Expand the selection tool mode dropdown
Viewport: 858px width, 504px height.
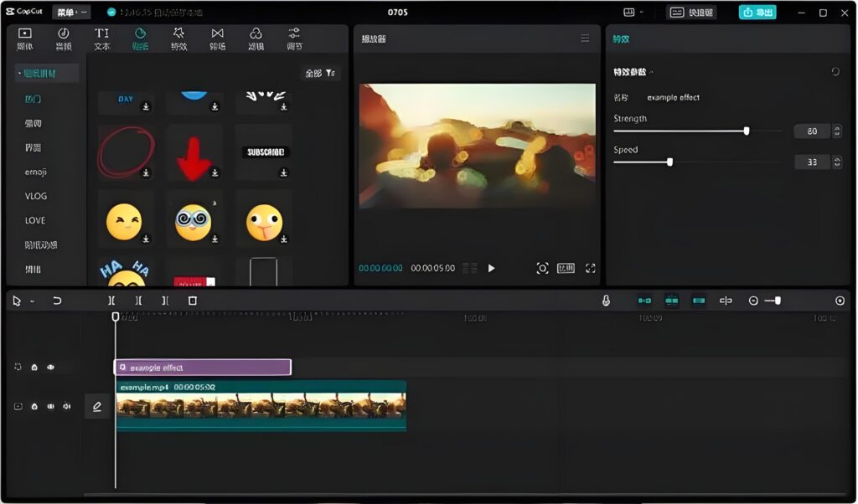click(x=33, y=301)
